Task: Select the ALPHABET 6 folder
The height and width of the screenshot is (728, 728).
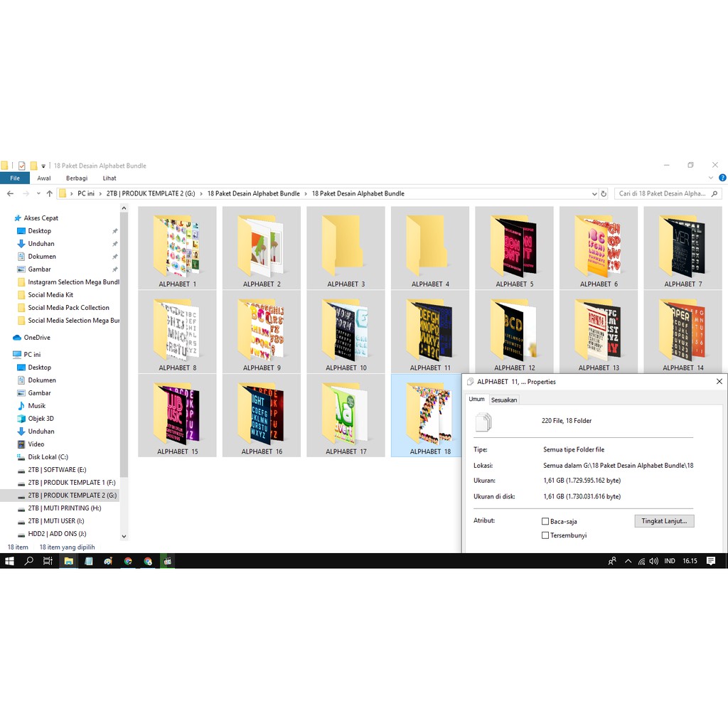Action: pos(599,248)
